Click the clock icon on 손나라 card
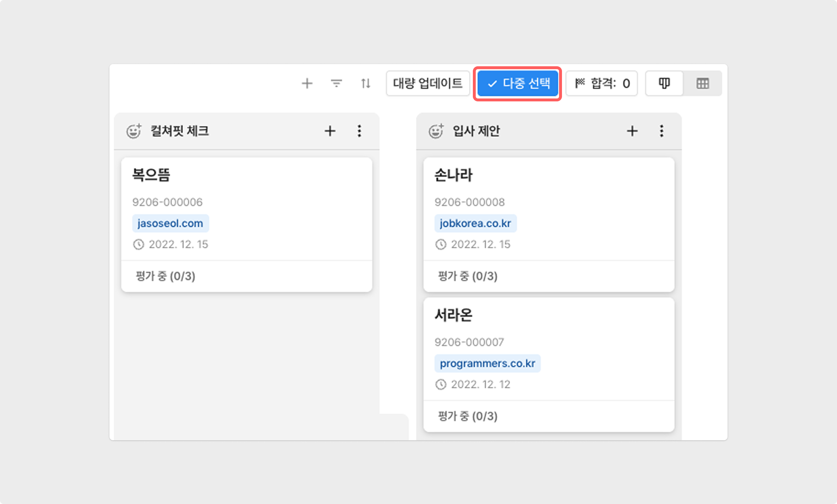Image resolution: width=837 pixels, height=504 pixels. (441, 244)
